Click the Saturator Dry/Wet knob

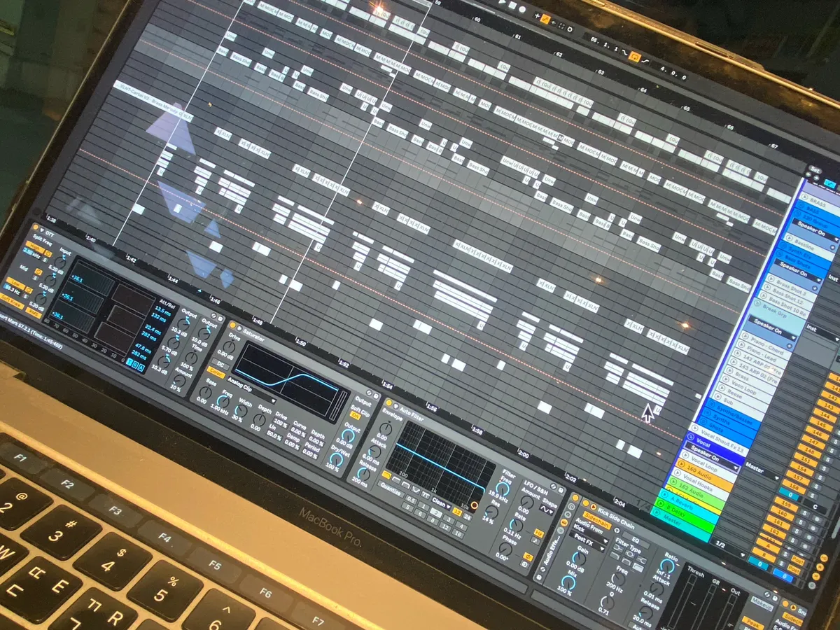pos(337,460)
